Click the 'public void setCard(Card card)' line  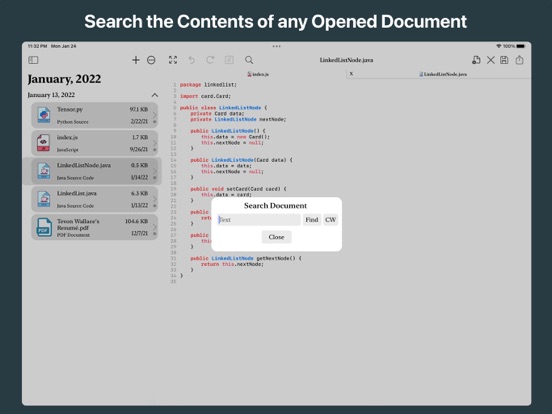point(238,189)
